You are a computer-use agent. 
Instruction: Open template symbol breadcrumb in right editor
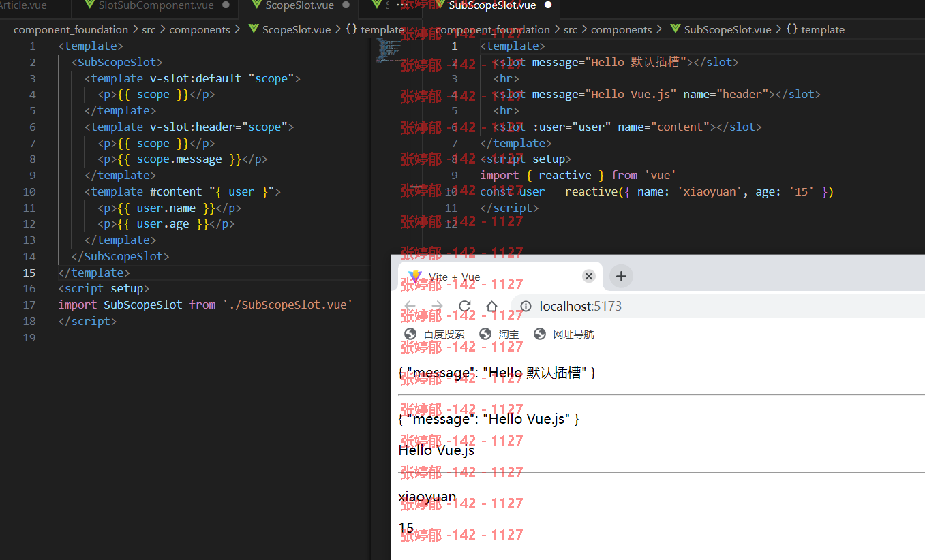pyautogui.click(x=815, y=29)
